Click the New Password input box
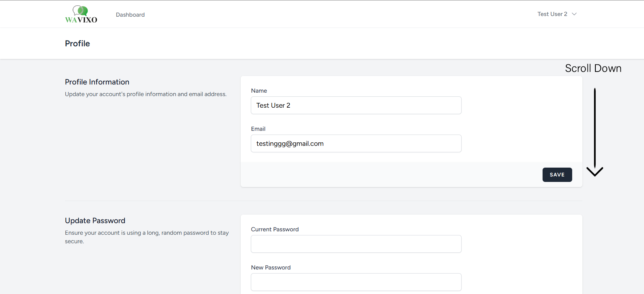The image size is (644, 294). [x=356, y=282]
